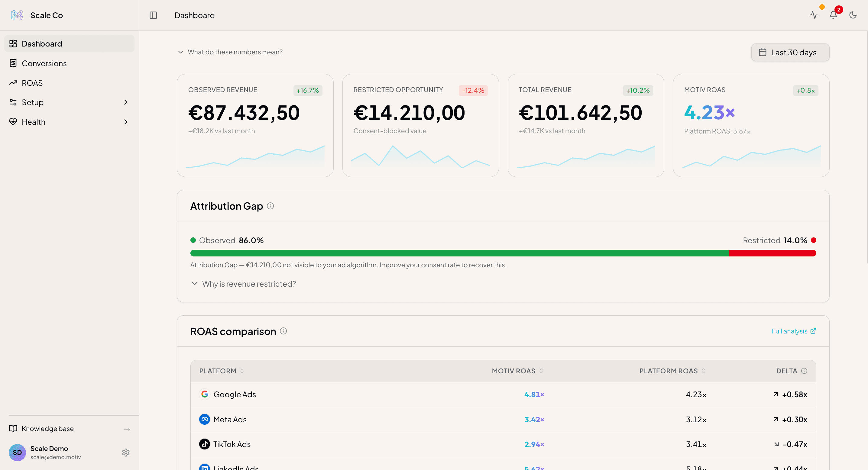Click the Total Revenue €101.642,50 value
Screen dimensions: 868x470
(x=580, y=112)
